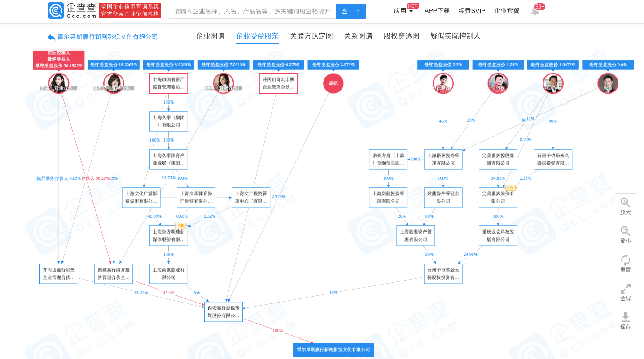The width and height of the screenshot is (644, 359).
Task: Click the 最终受益股份 6.275% label
Action: (278, 65)
